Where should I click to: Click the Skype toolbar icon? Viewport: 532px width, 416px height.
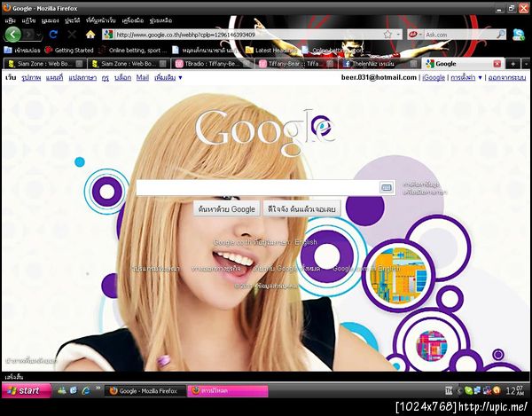click(519, 35)
